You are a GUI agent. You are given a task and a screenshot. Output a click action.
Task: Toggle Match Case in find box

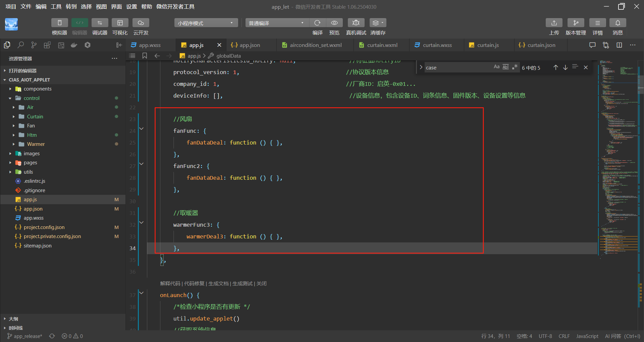click(x=496, y=67)
